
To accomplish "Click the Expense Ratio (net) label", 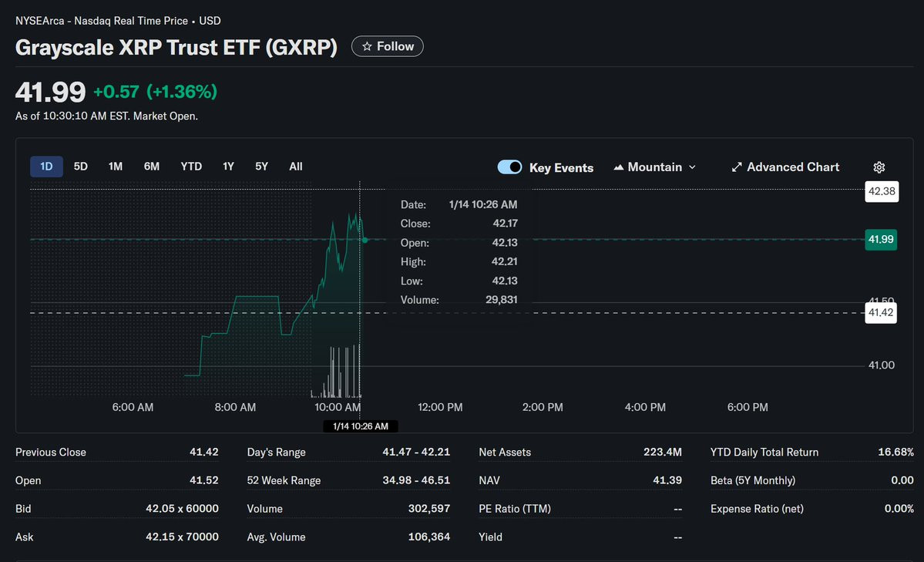I will point(757,509).
